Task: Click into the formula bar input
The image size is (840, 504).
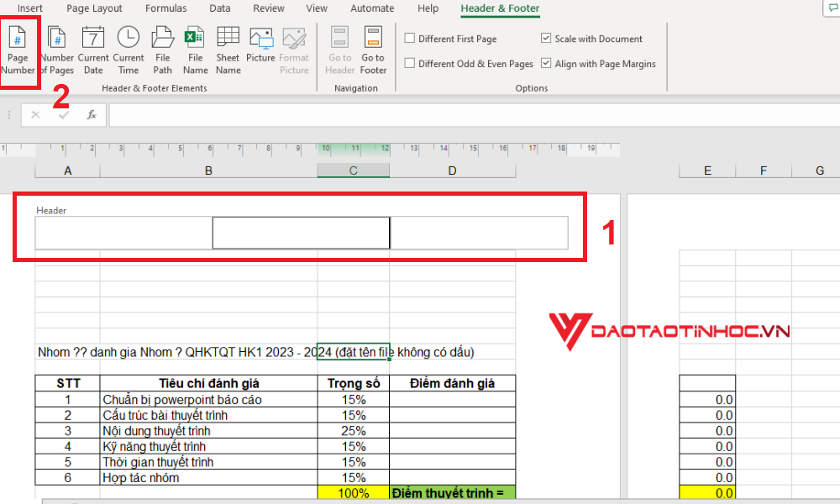Action: pos(474,114)
